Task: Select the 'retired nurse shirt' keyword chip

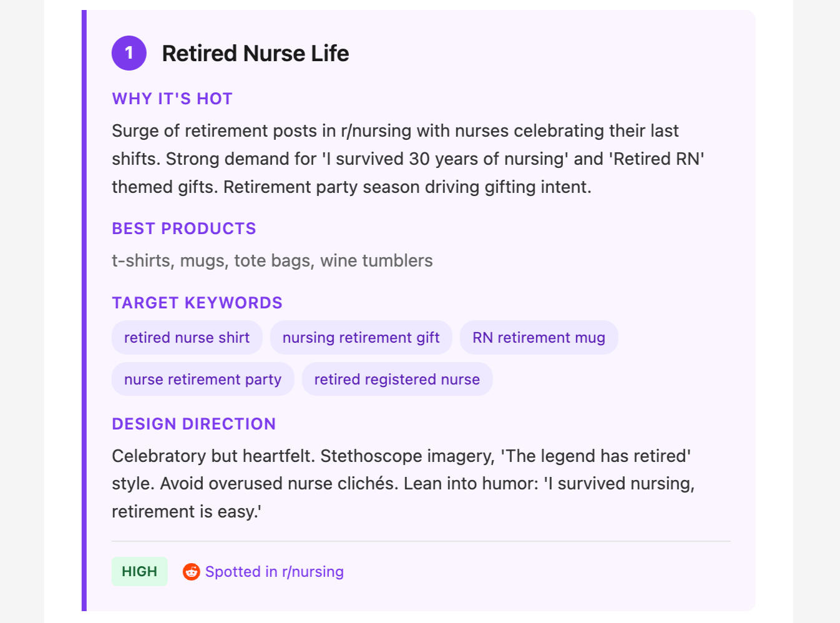Action: 187,338
